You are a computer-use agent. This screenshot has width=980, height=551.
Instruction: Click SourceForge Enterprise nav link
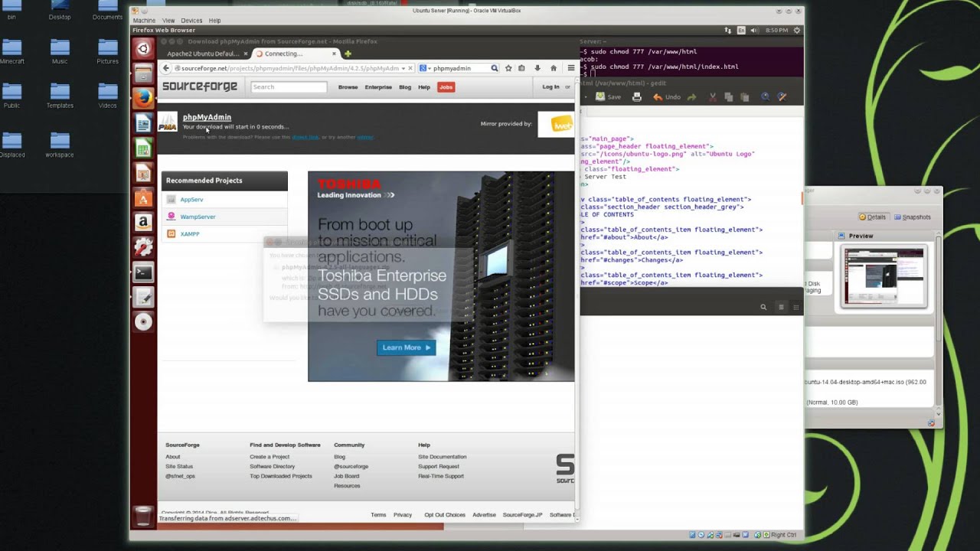[x=378, y=87]
